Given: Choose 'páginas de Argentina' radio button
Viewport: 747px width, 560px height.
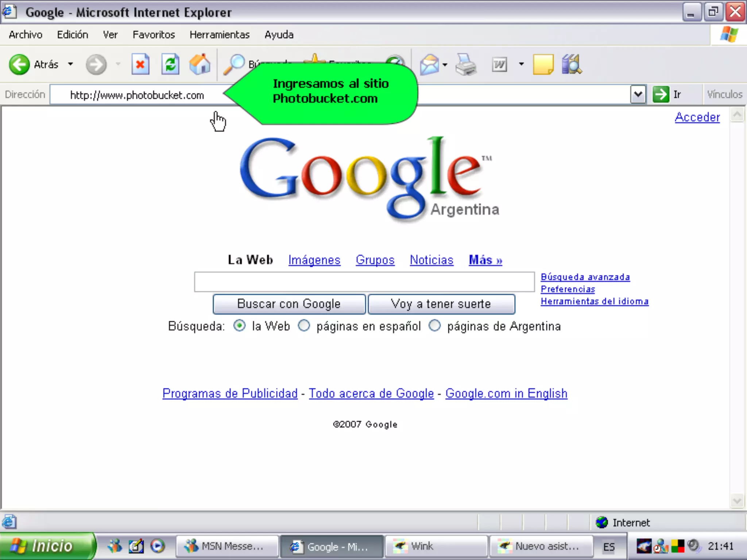Looking at the screenshot, I should coord(434,326).
